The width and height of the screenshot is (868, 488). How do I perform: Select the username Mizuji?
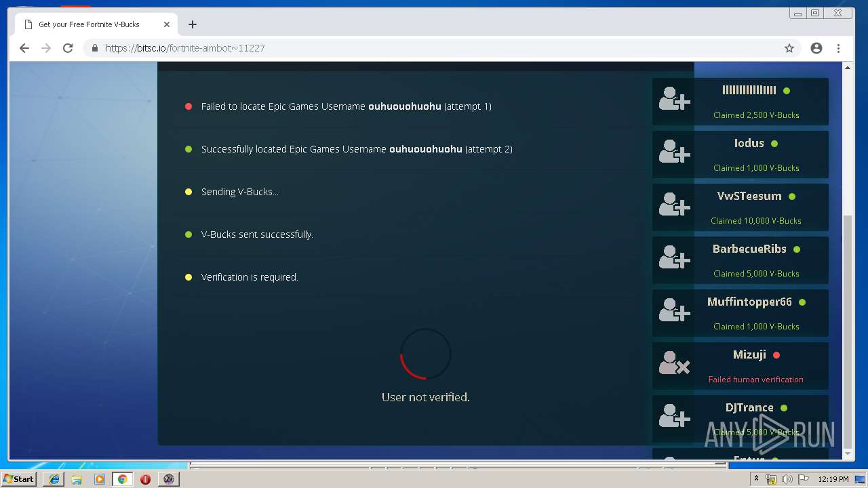pos(749,354)
